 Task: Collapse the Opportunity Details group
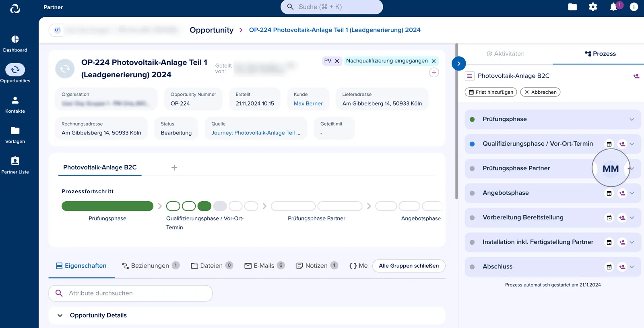tap(60, 316)
